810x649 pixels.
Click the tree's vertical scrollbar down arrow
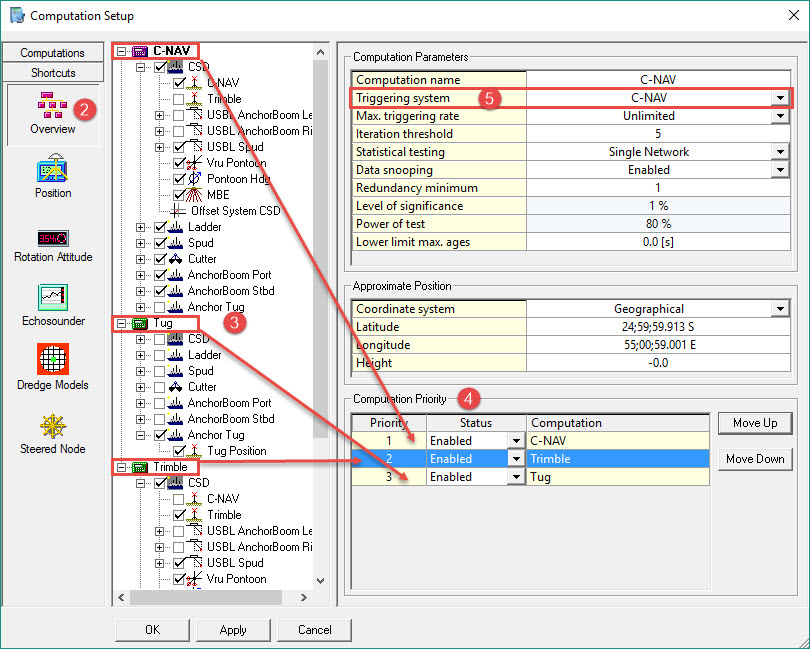(320, 580)
